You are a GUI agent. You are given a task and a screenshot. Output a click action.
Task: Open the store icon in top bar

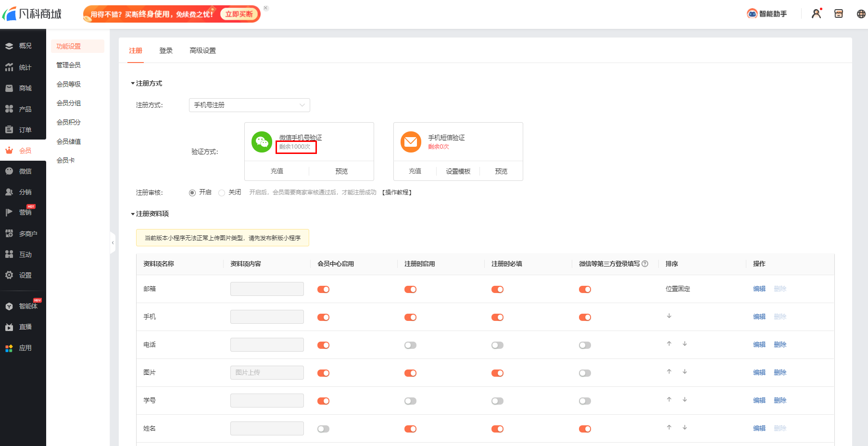[x=839, y=13]
